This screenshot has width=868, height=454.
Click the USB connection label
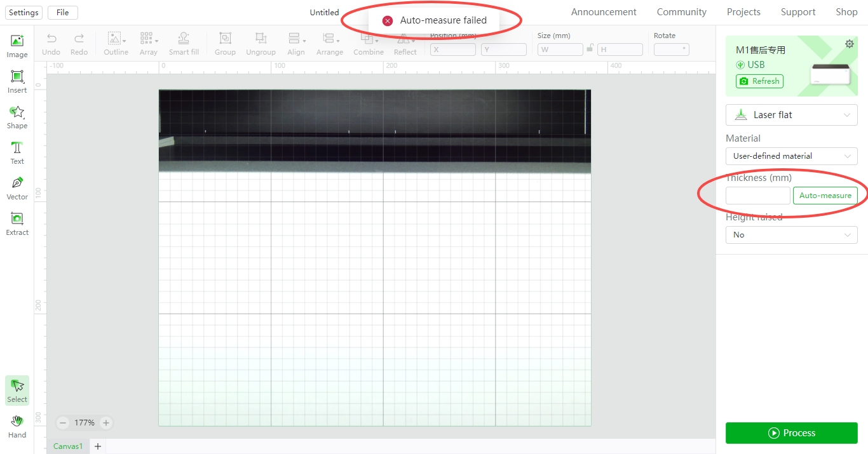click(x=750, y=65)
